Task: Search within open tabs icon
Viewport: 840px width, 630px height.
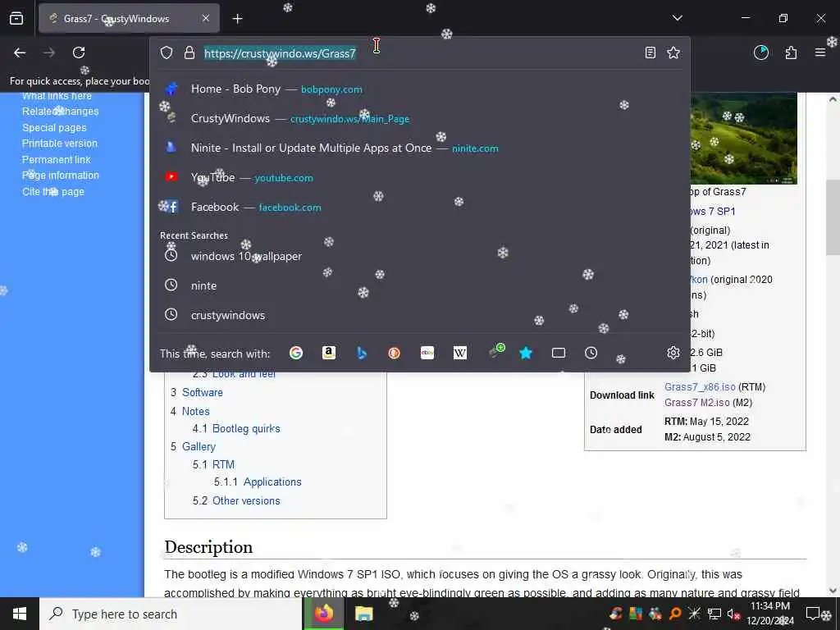Action: (x=558, y=353)
